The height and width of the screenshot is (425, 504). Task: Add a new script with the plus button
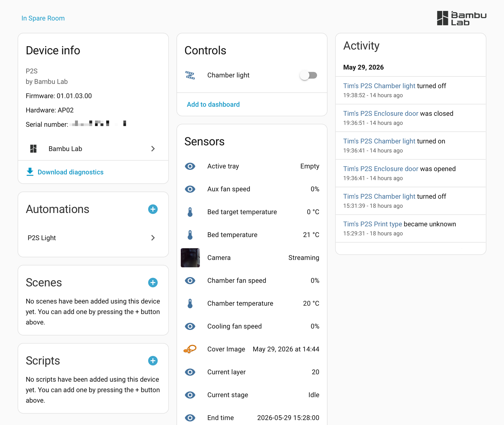click(x=153, y=361)
